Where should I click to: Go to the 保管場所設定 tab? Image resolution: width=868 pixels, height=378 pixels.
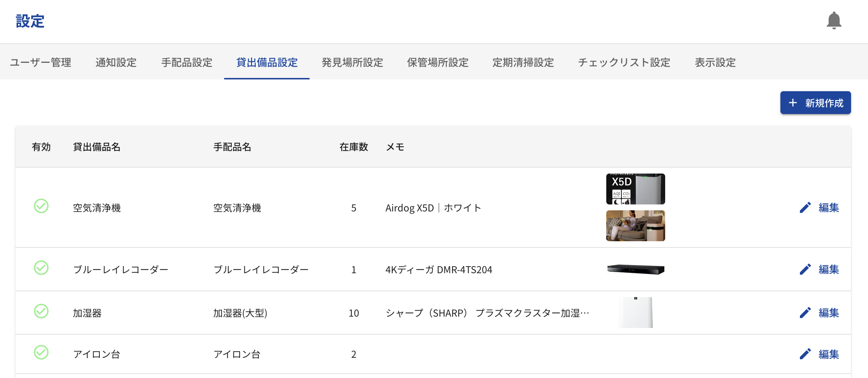click(438, 63)
